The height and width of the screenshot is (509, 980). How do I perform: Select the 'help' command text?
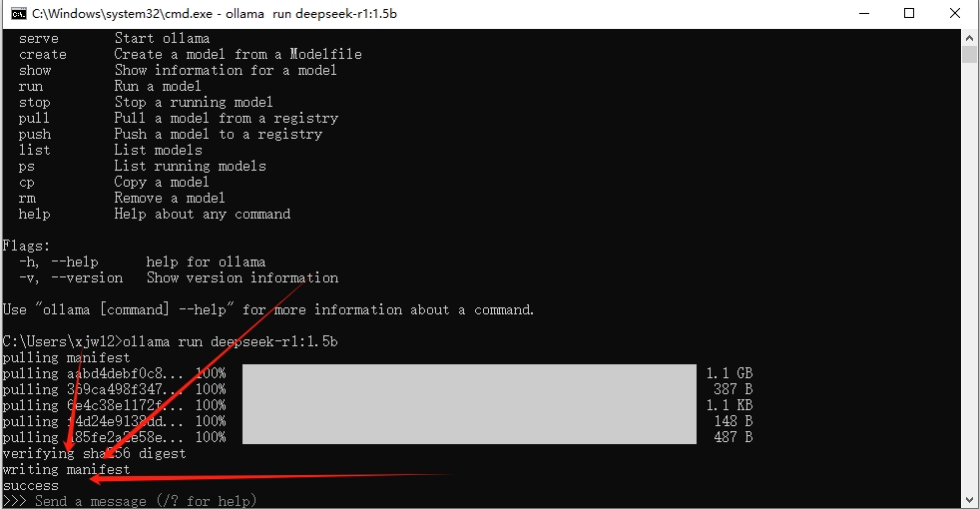click(x=34, y=214)
